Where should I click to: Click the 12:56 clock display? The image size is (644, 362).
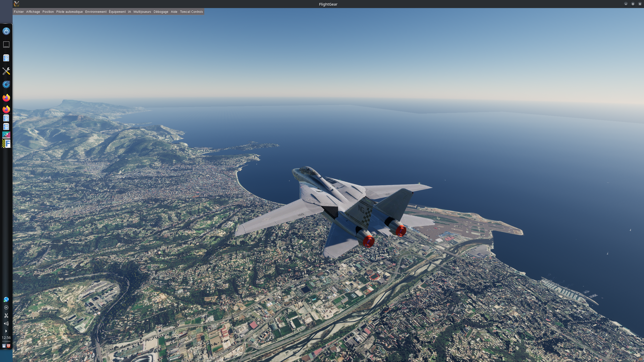(6, 338)
